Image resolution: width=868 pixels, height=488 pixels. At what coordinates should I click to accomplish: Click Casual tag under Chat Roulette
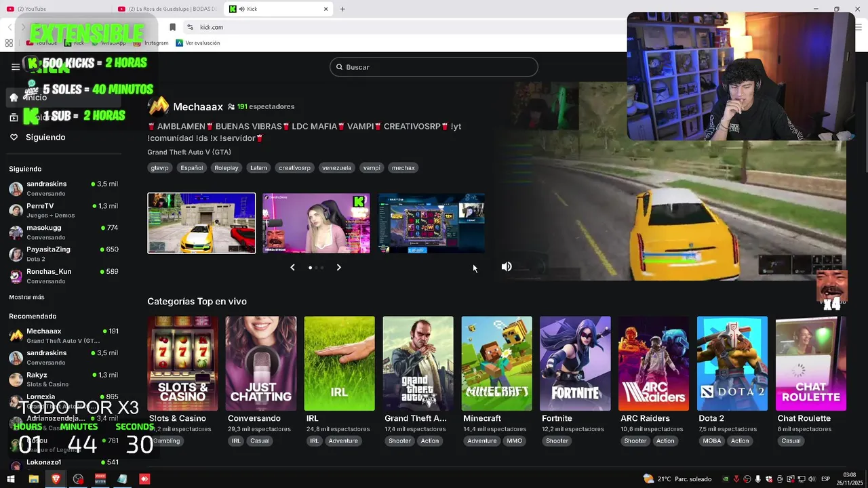pyautogui.click(x=791, y=441)
